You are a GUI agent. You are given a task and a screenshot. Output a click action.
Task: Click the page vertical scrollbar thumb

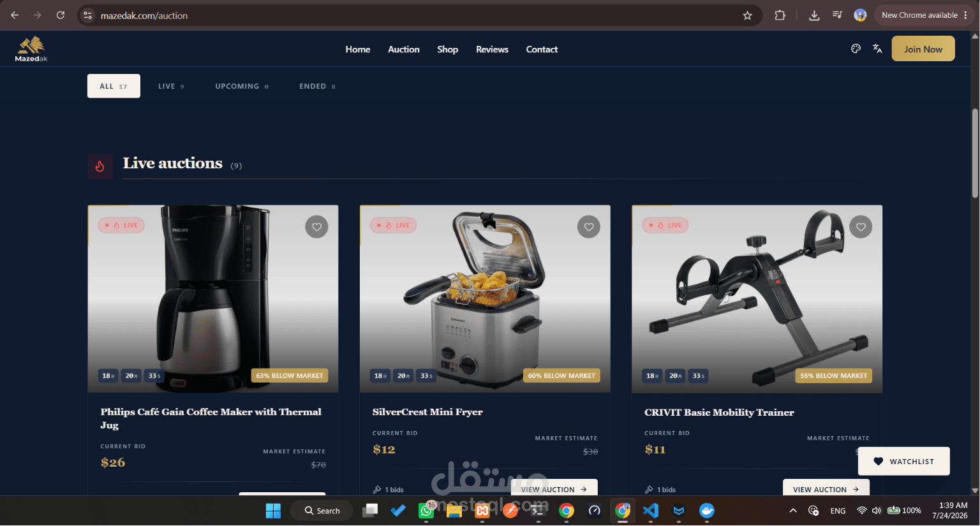975,153
